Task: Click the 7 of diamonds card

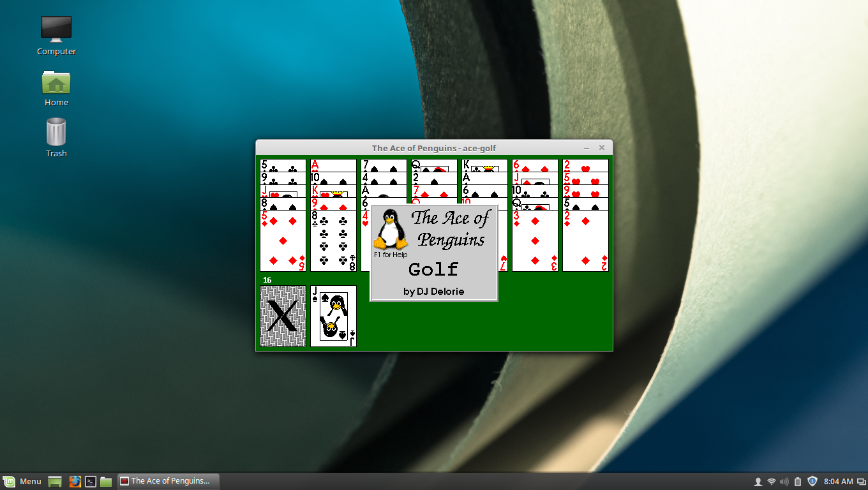Action: pyautogui.click(x=434, y=191)
